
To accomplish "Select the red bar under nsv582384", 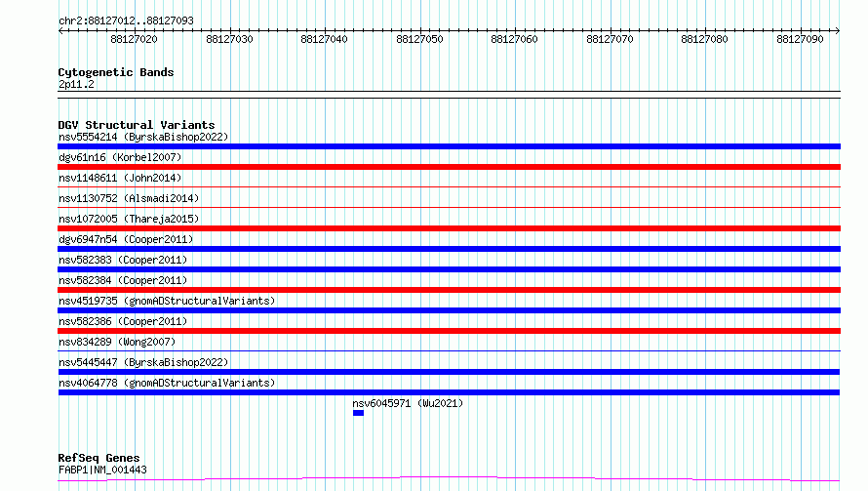I will (x=449, y=290).
